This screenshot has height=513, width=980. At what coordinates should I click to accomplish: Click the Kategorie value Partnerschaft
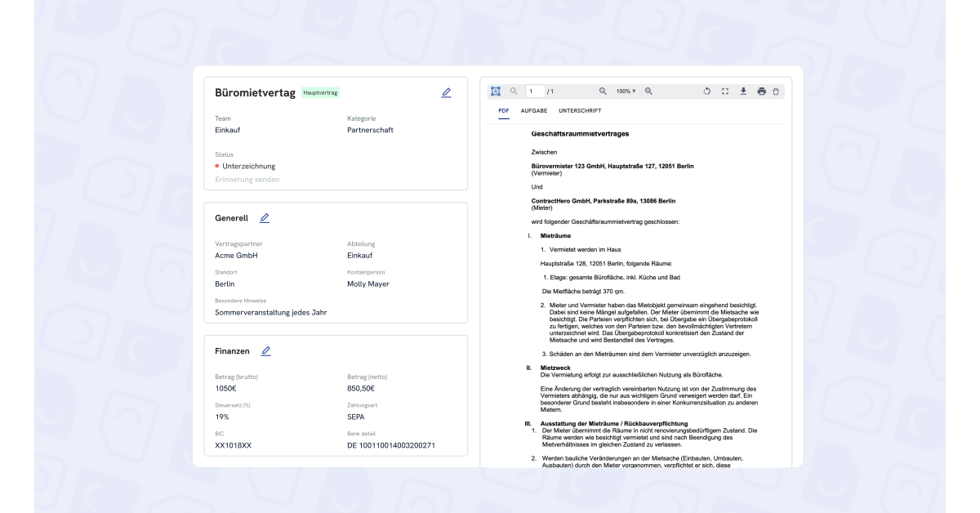(x=370, y=130)
